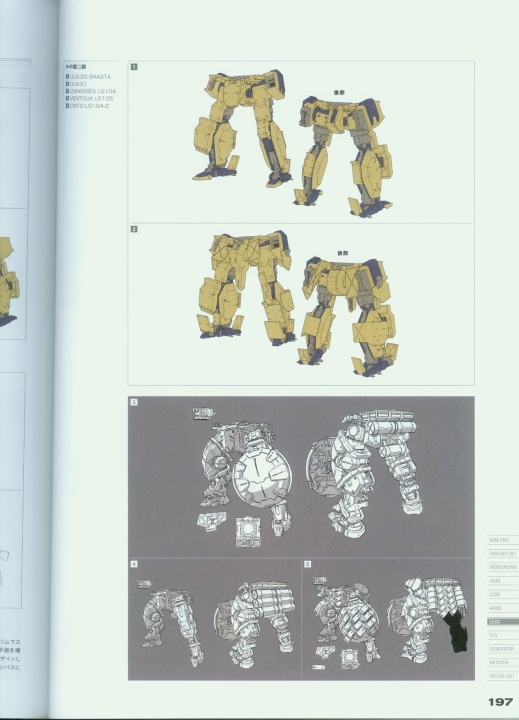Select the ARMS index tab
Image resolution: width=519 pixels, height=720 pixels.
click(502, 608)
